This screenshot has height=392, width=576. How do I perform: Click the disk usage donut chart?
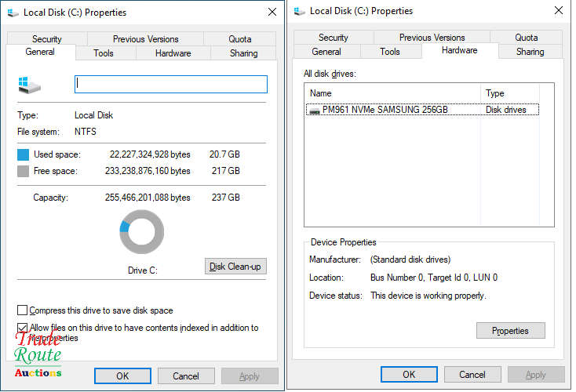click(x=142, y=232)
